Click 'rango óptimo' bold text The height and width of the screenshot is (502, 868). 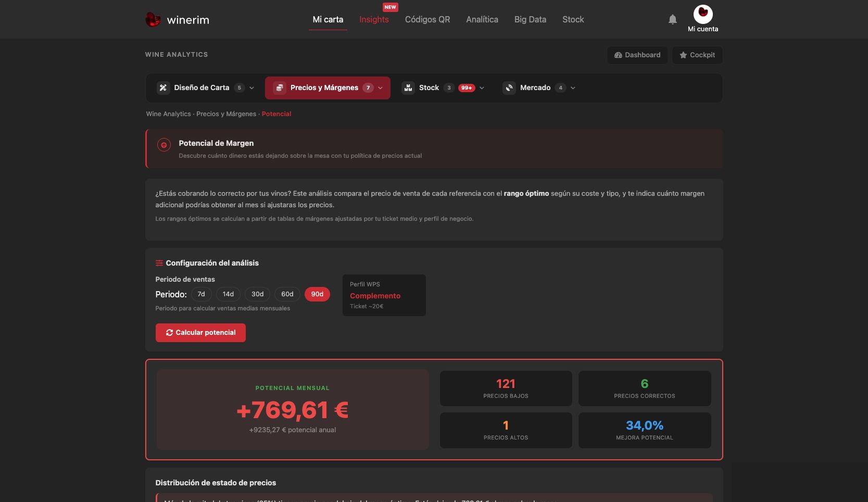(526, 193)
